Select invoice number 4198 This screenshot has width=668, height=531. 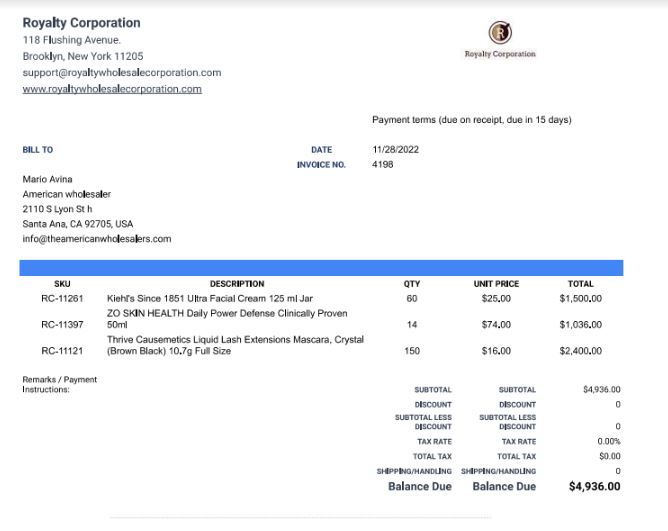(x=383, y=164)
